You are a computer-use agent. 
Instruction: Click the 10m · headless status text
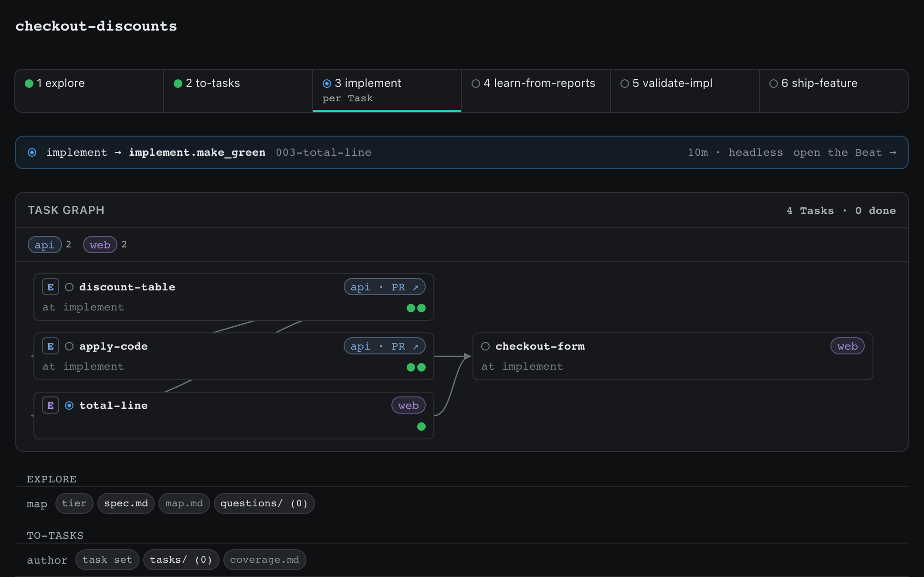[735, 152]
